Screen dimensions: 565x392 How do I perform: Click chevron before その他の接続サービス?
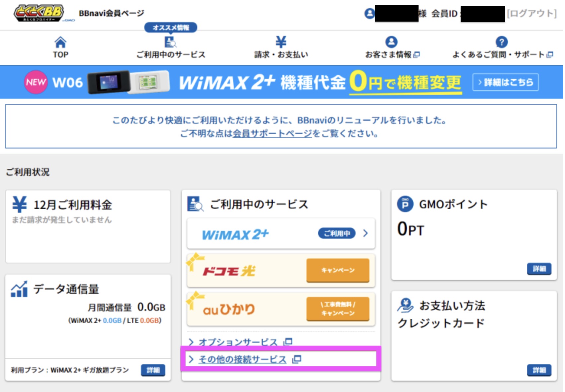click(191, 359)
